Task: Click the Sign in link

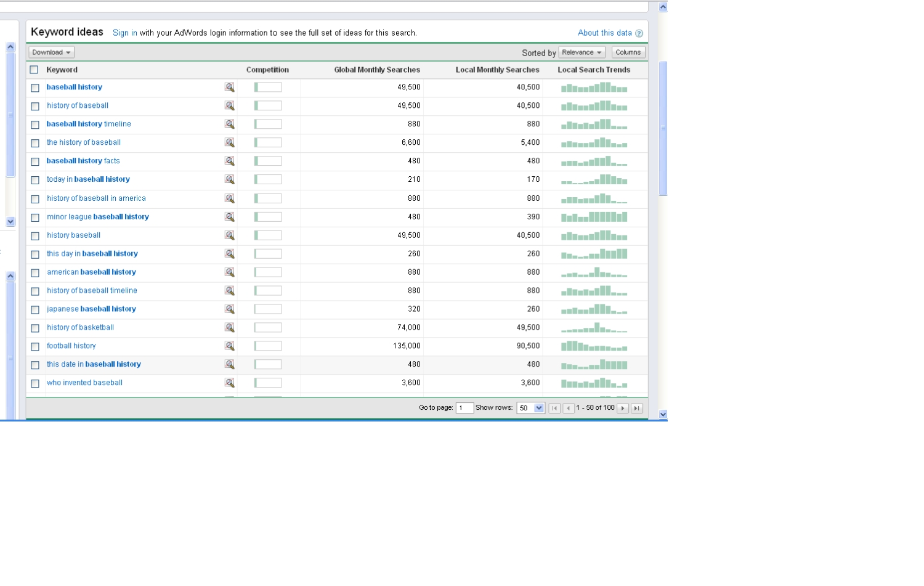Action: point(125,33)
